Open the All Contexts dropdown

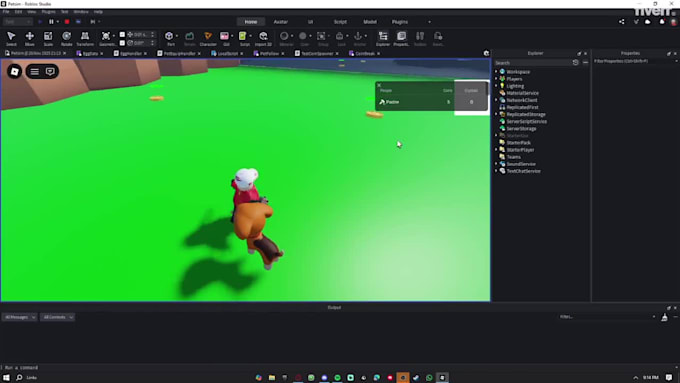(57, 317)
